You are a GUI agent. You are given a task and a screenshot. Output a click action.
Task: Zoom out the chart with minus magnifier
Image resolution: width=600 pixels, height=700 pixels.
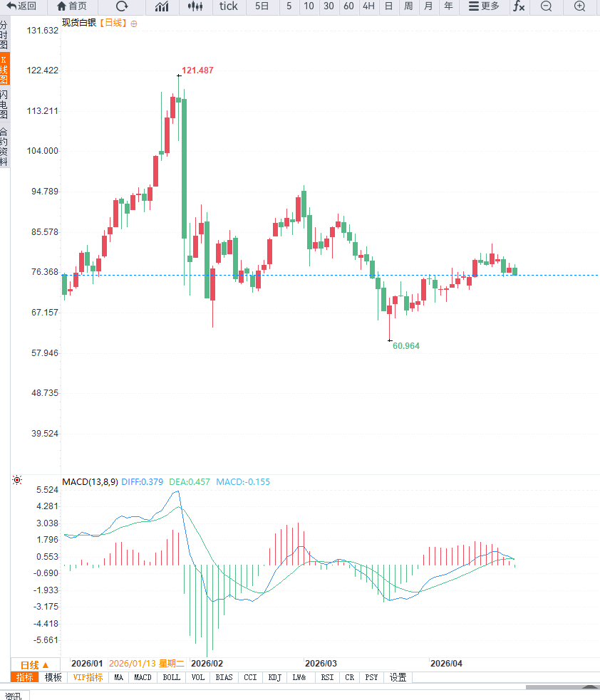[x=546, y=6]
